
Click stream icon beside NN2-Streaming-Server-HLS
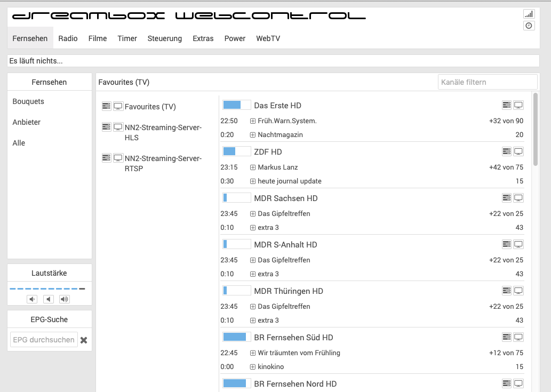(118, 127)
